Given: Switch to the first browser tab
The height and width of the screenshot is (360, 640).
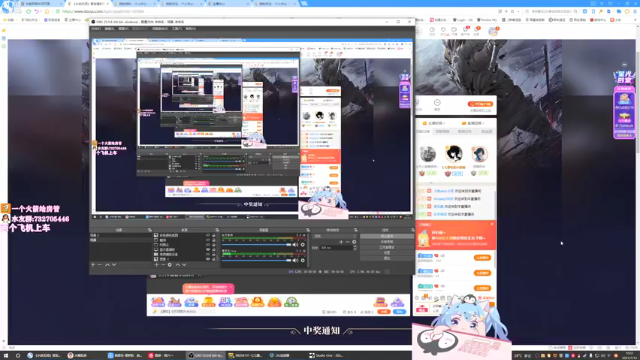Looking at the screenshot, I should [42, 3].
